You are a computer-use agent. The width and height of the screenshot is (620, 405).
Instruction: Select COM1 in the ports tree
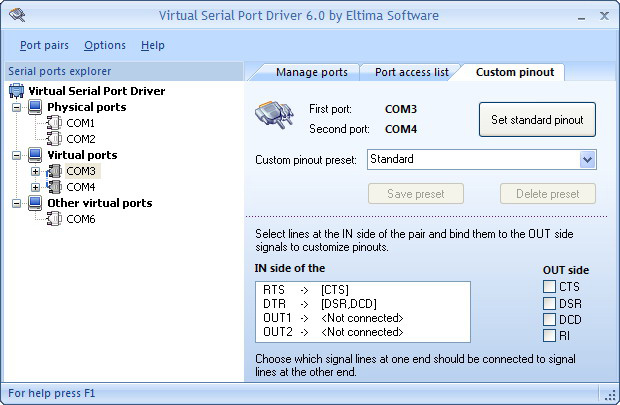click(80, 123)
